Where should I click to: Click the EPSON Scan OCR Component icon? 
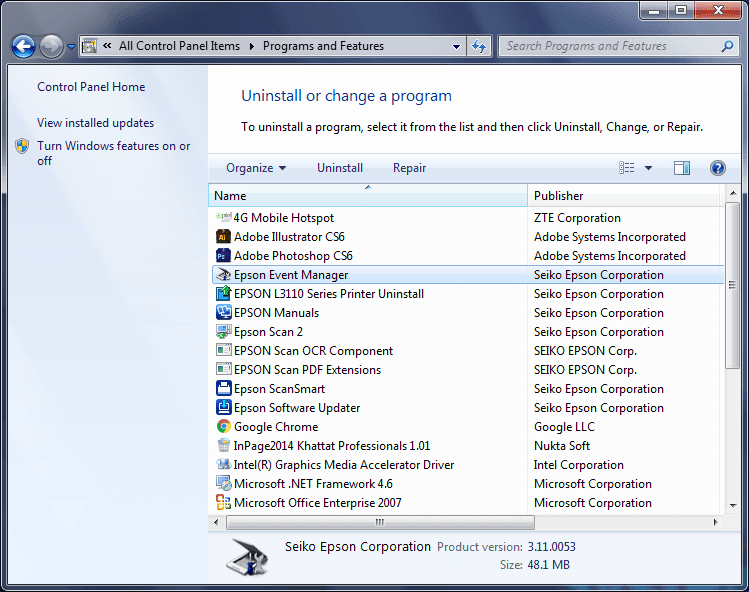[x=224, y=350]
